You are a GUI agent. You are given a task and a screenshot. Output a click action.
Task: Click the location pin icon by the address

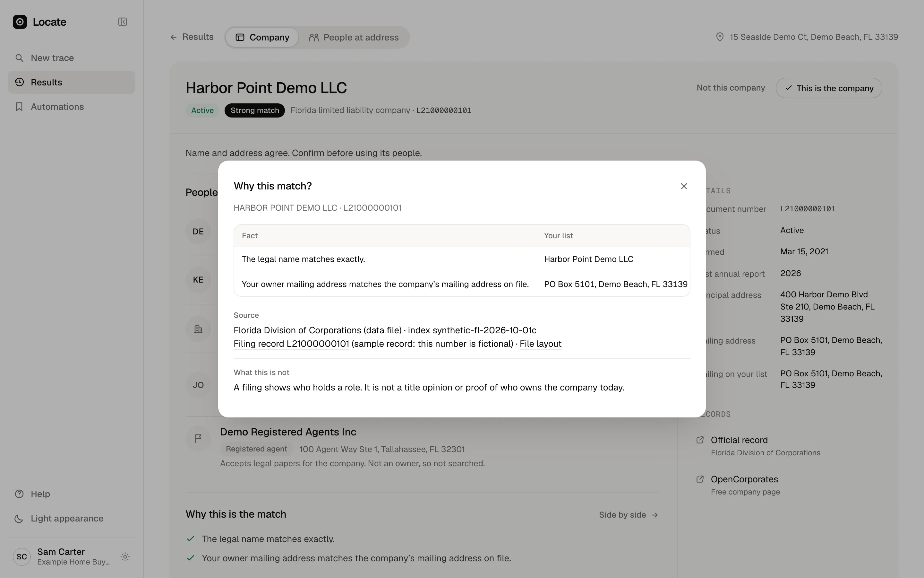[x=720, y=37]
